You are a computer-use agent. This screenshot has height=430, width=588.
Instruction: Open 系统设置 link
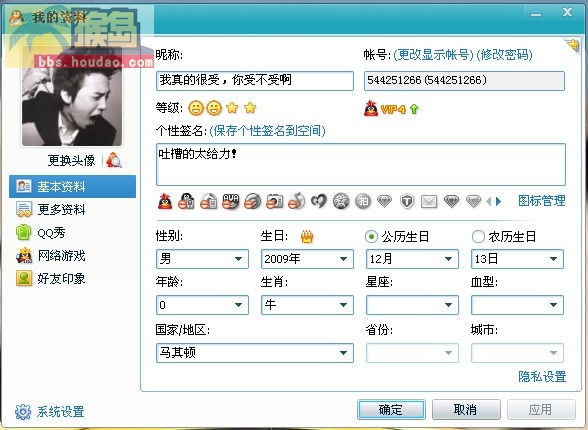(x=60, y=412)
